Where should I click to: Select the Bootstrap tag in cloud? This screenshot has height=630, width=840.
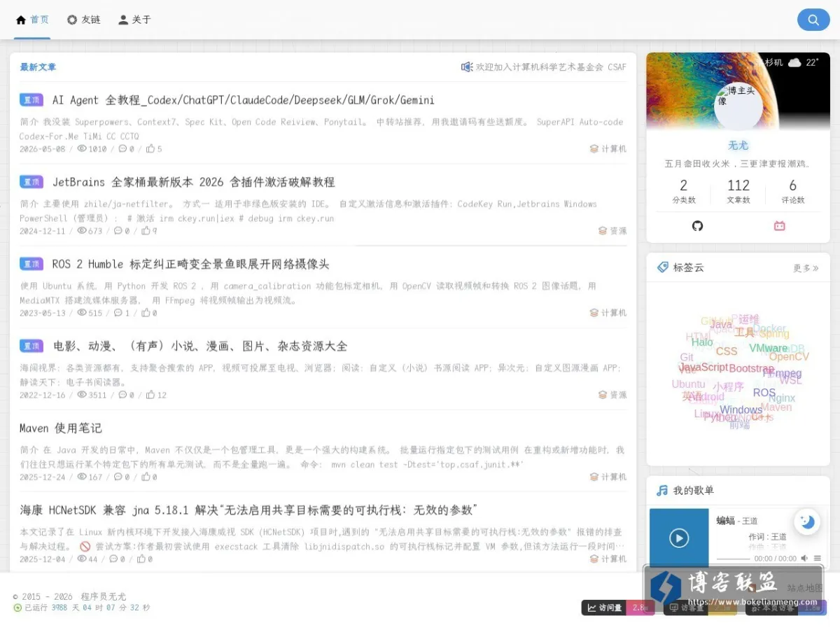(752, 369)
